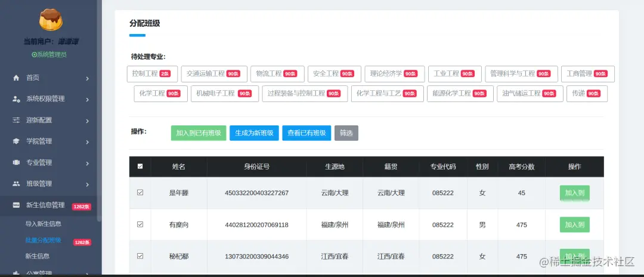
Task: Expand the 专业管理 chevron
Action: (x=88, y=163)
